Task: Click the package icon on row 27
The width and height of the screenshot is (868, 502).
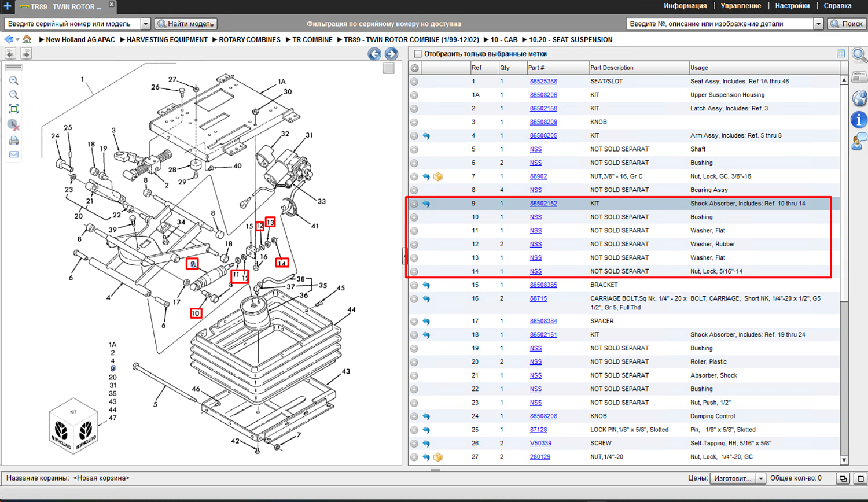Action: (x=438, y=457)
